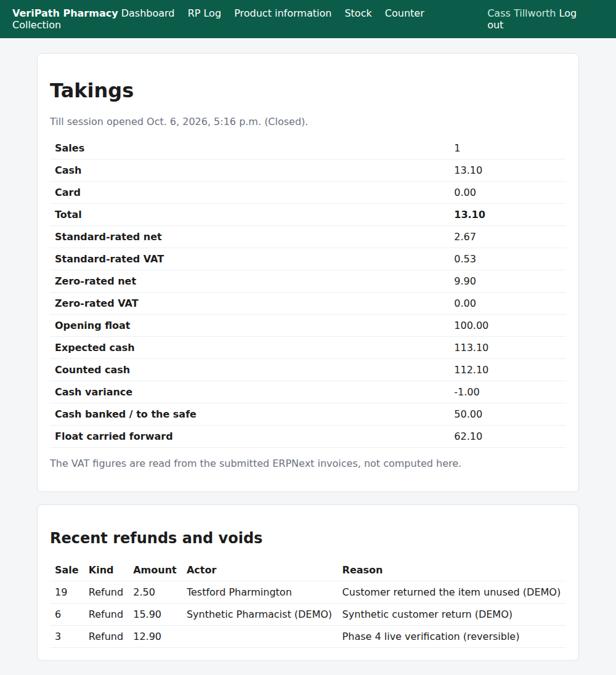Open the RP Log page

pyautogui.click(x=205, y=14)
